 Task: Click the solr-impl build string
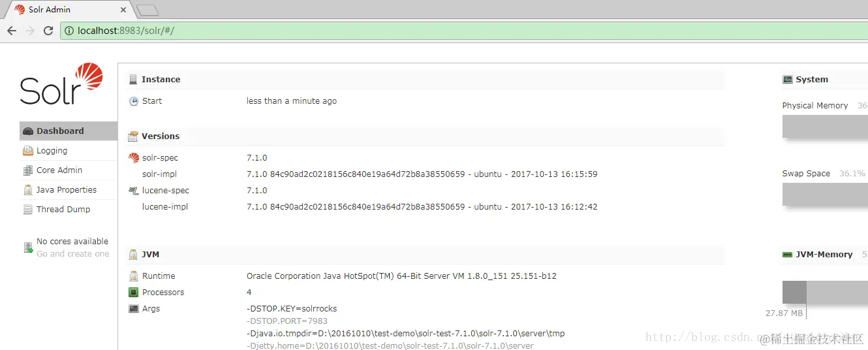[x=422, y=174]
